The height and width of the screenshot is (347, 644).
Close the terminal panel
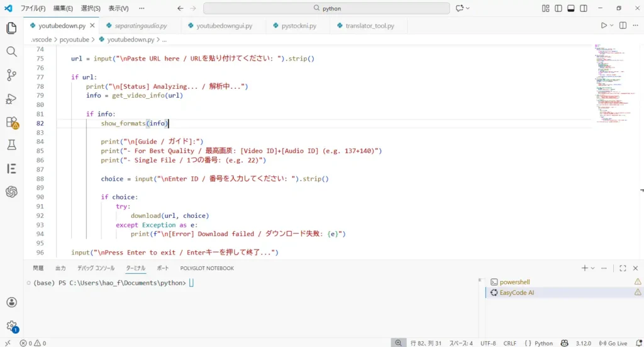(x=635, y=268)
